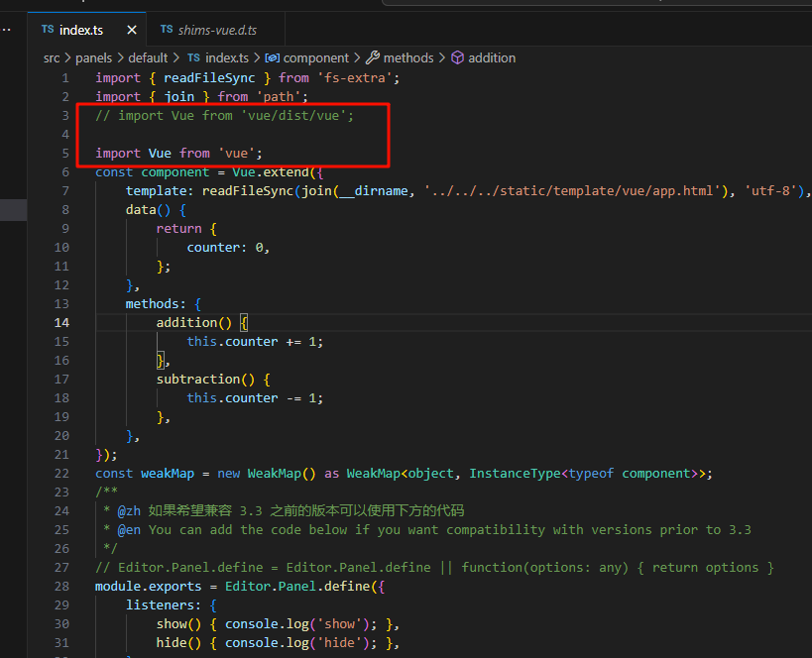The image size is (812, 658).
Task: Click the 'hide()' listener method
Action: click(x=178, y=643)
